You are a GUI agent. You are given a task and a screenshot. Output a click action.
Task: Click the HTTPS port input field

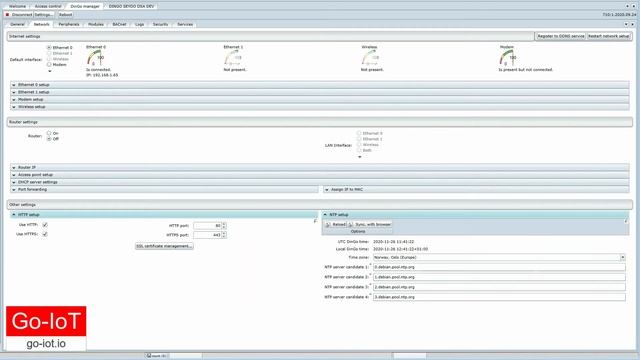click(x=207, y=235)
